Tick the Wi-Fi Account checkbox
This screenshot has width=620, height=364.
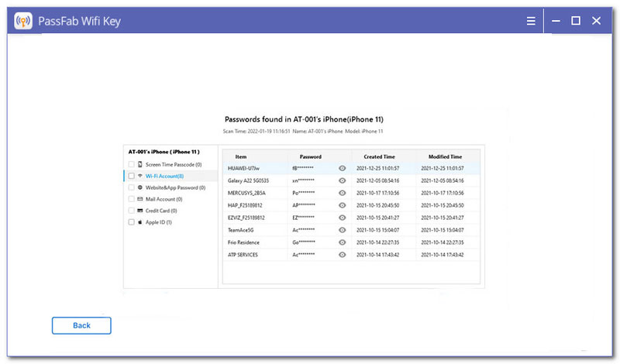[x=129, y=176]
